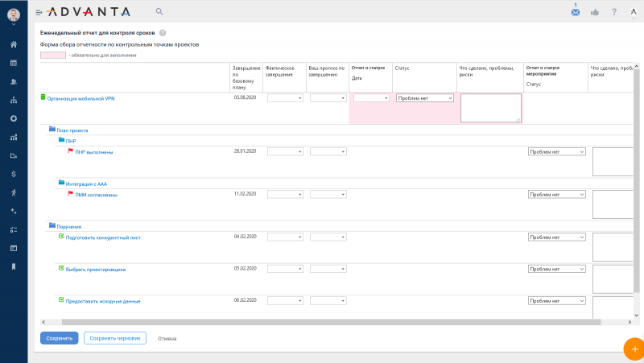Click the red flag icon of ПНР выполнены

(x=70, y=151)
